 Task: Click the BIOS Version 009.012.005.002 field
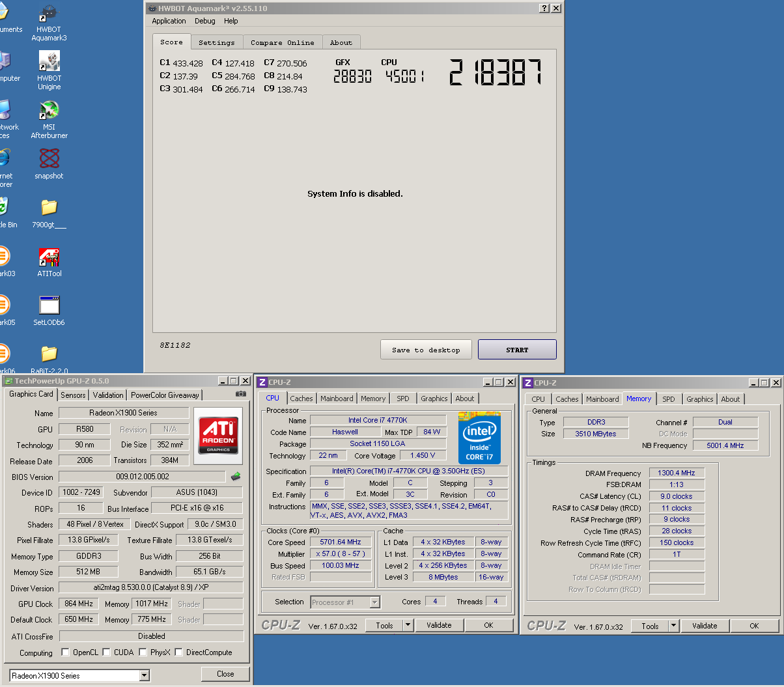point(142,477)
